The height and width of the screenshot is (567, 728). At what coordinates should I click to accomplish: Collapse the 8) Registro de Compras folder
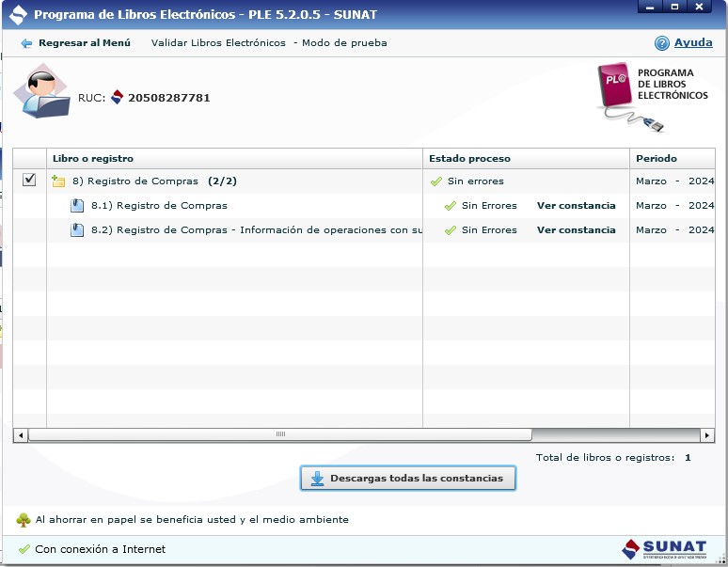(x=58, y=181)
